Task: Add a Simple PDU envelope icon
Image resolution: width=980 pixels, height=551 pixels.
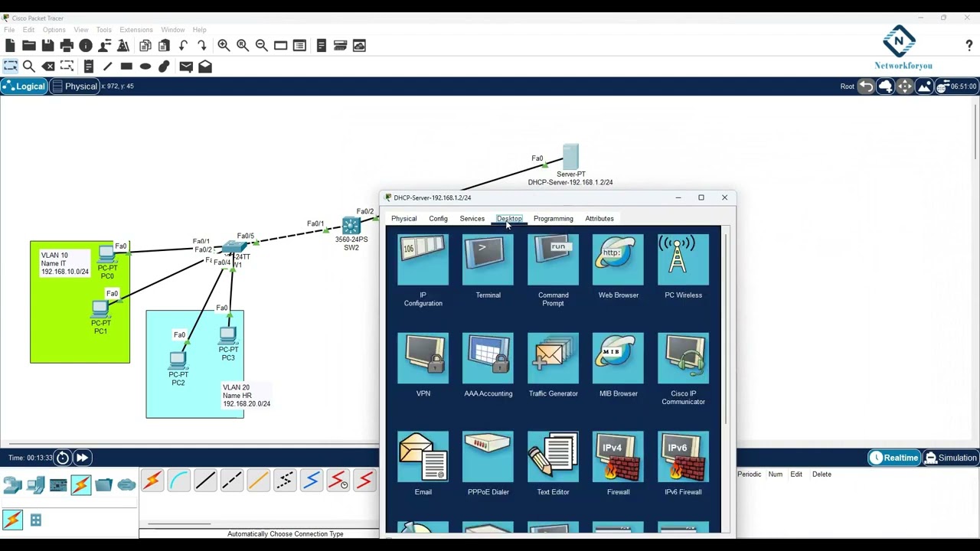Action: coord(186,67)
